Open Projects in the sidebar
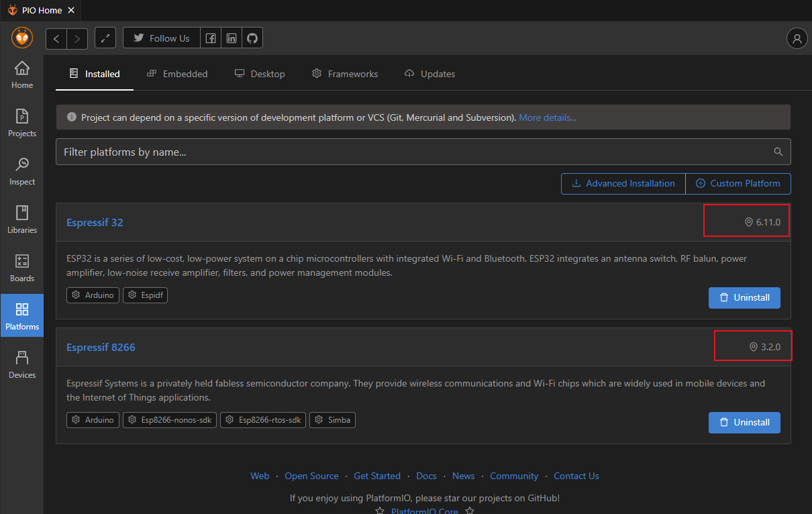Viewport: 812px width, 514px height. click(22, 123)
